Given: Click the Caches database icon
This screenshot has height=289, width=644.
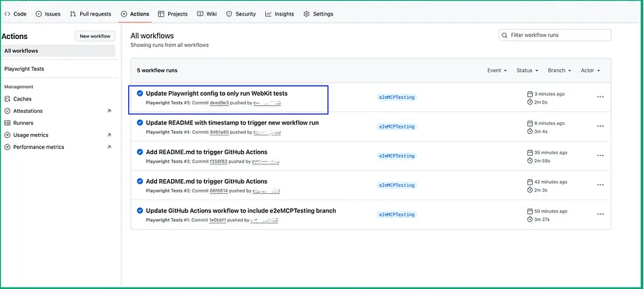Looking at the screenshot, I should click(7, 99).
